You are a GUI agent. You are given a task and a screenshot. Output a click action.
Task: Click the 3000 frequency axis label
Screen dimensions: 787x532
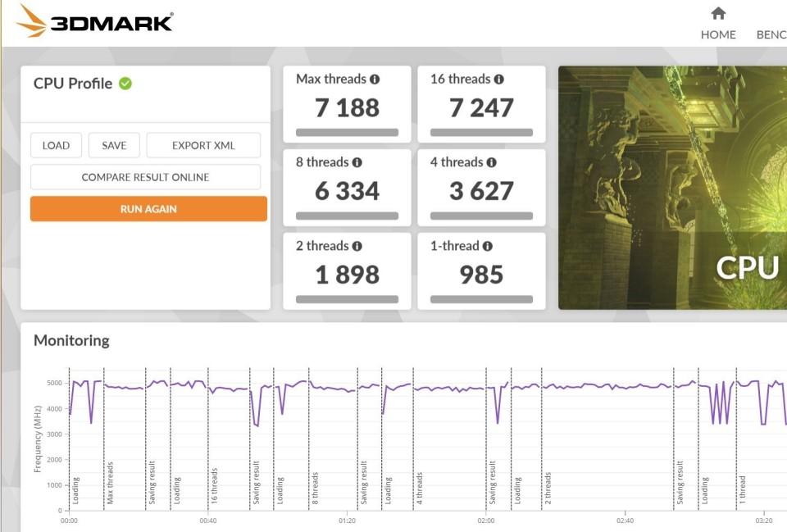click(x=54, y=434)
